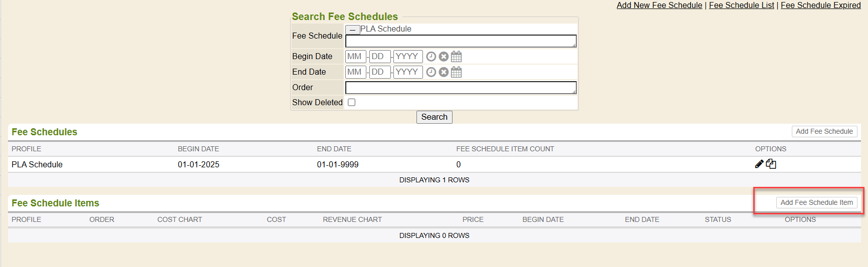
Task: Open the Fee Schedule selection box
Action: pos(461,41)
